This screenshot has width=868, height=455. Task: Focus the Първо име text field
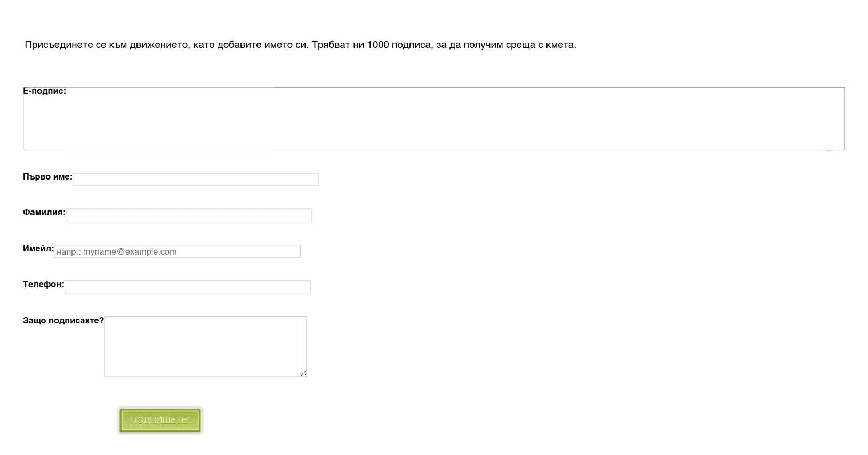pos(196,180)
